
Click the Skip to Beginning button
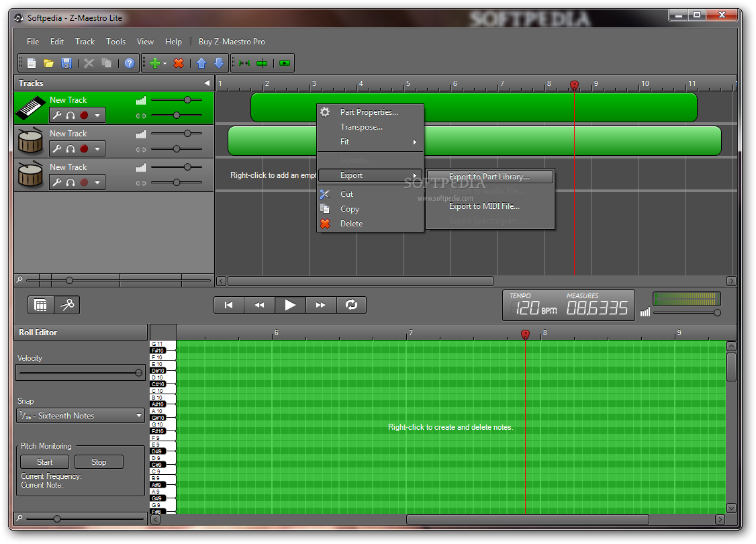(x=228, y=305)
